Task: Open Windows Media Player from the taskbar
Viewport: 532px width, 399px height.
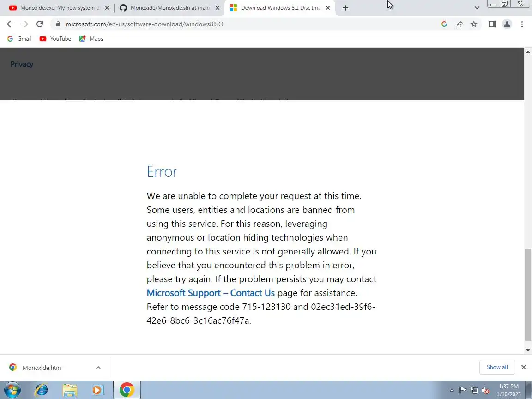Action: 98,390
